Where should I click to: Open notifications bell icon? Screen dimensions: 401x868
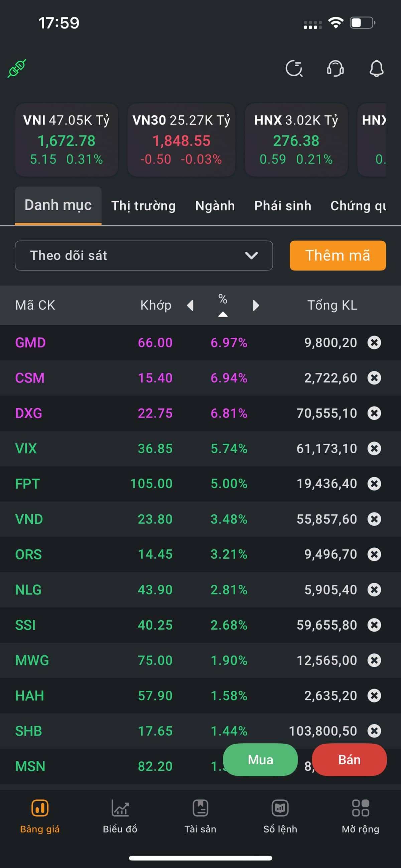pos(376,69)
